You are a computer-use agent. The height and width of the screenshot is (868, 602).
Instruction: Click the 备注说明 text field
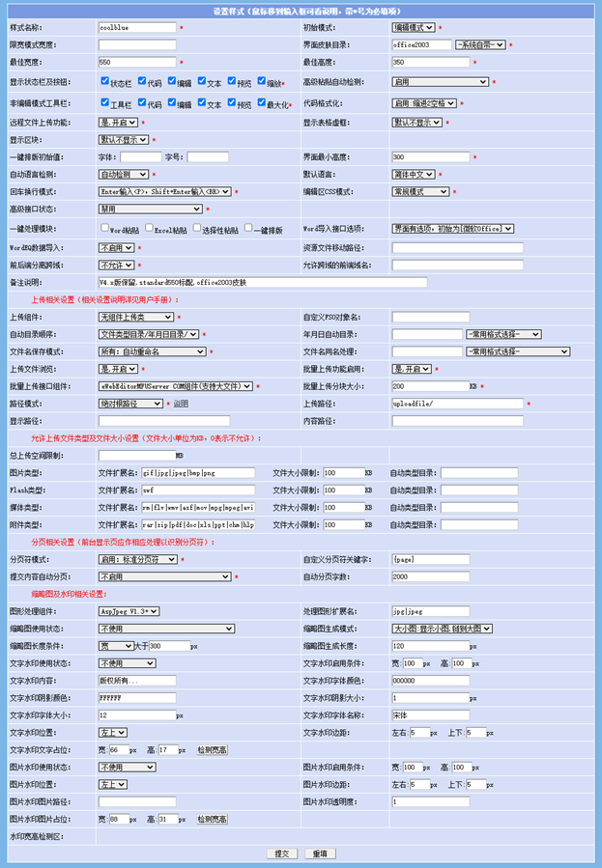point(261,282)
